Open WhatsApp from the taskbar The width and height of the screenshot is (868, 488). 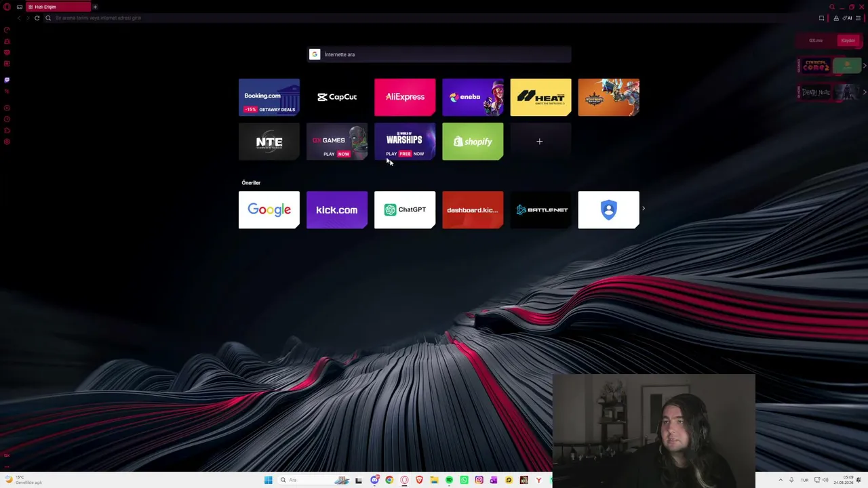(x=464, y=480)
